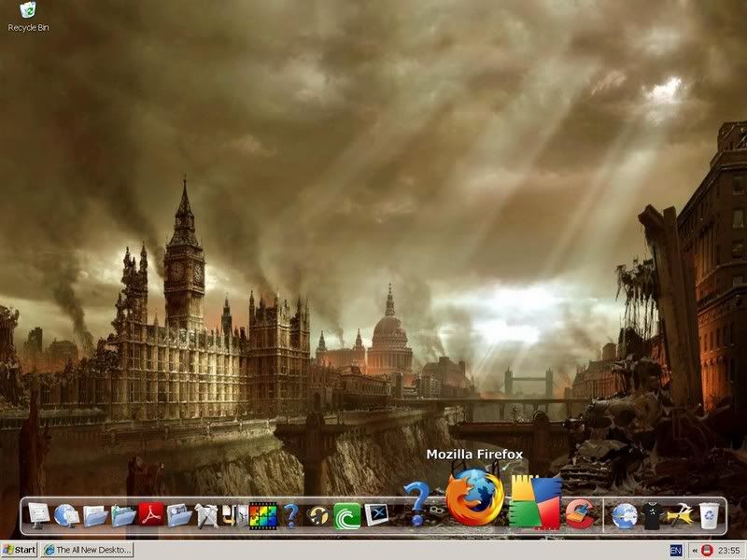Open the blue globe network icon in dock

625,516
